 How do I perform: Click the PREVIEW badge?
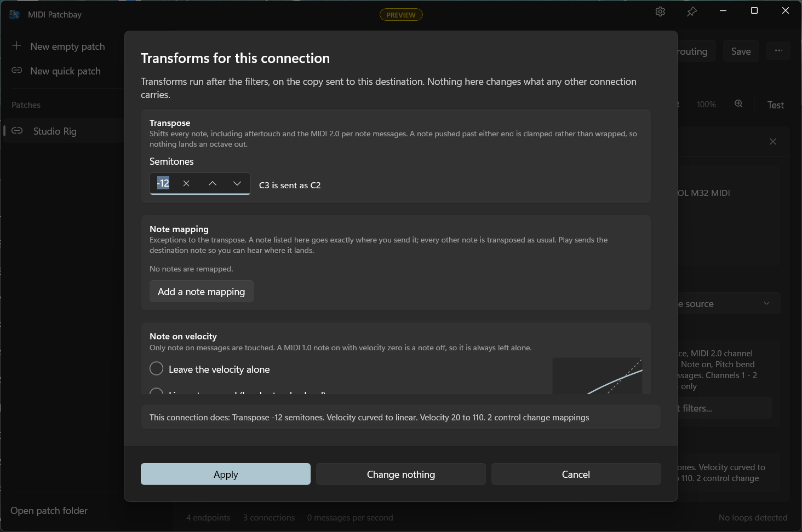401,15
